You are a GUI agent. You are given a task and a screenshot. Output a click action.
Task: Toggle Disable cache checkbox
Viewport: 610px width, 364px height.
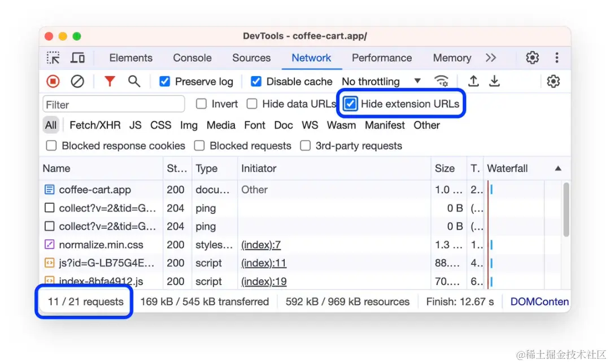[x=256, y=81]
